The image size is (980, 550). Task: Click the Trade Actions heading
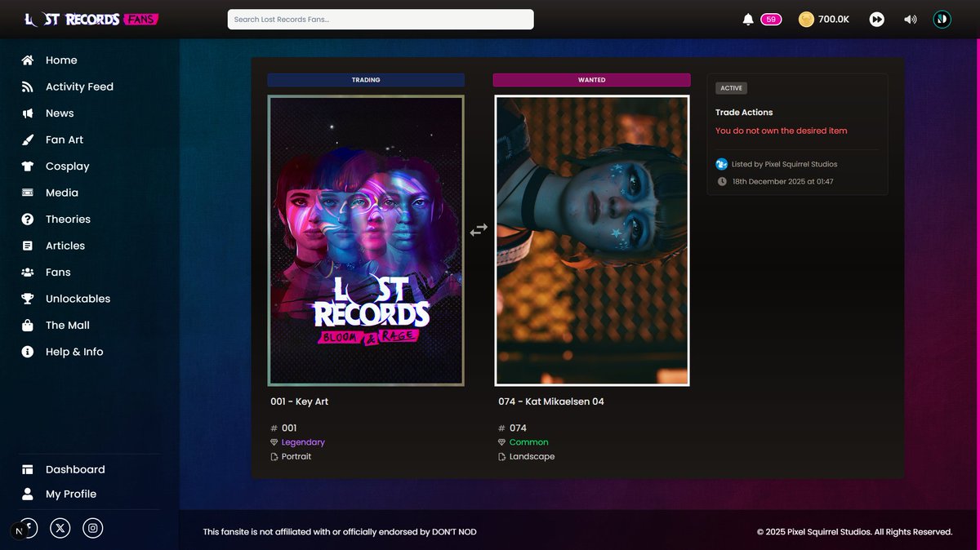[x=744, y=113]
